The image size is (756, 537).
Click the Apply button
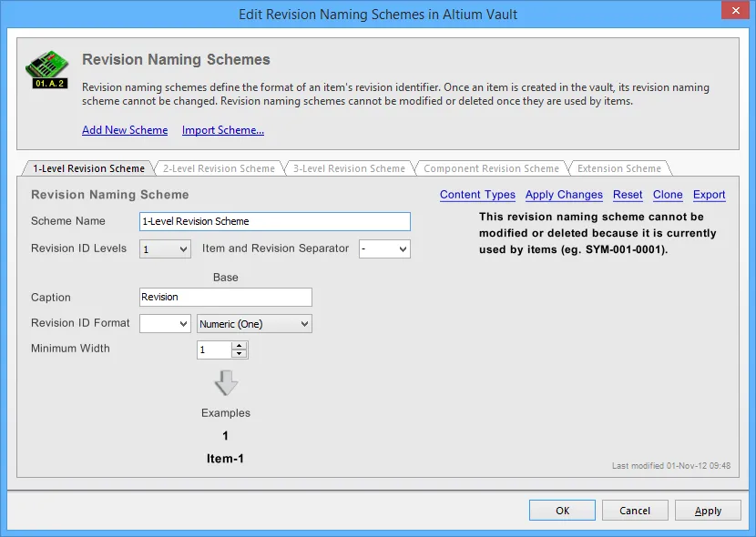tap(708, 511)
